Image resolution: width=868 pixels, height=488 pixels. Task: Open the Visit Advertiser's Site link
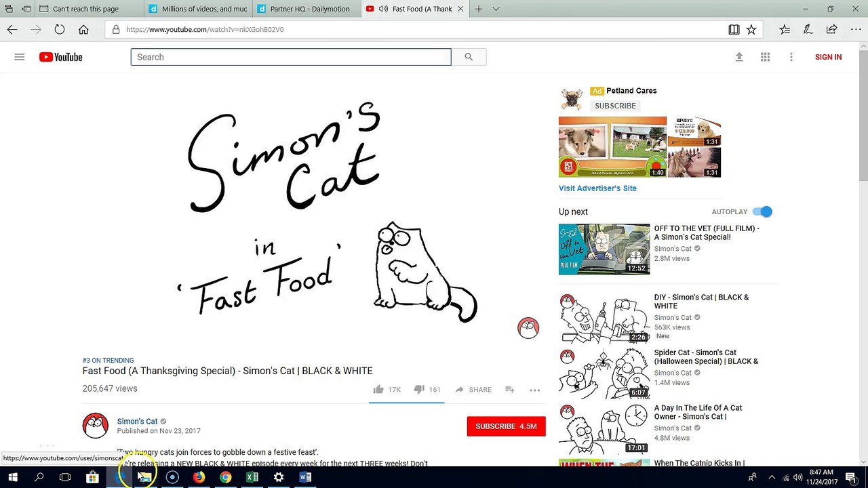click(x=597, y=188)
